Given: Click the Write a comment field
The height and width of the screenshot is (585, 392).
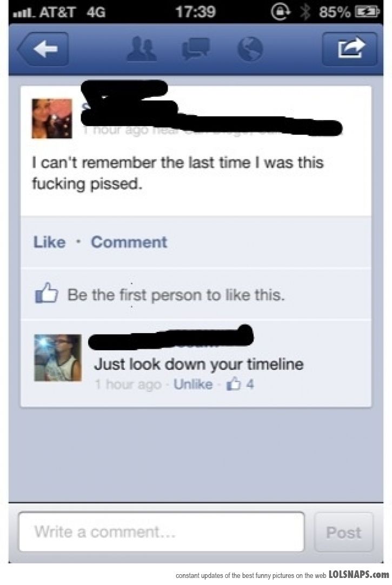Looking at the screenshot, I should tap(162, 531).
